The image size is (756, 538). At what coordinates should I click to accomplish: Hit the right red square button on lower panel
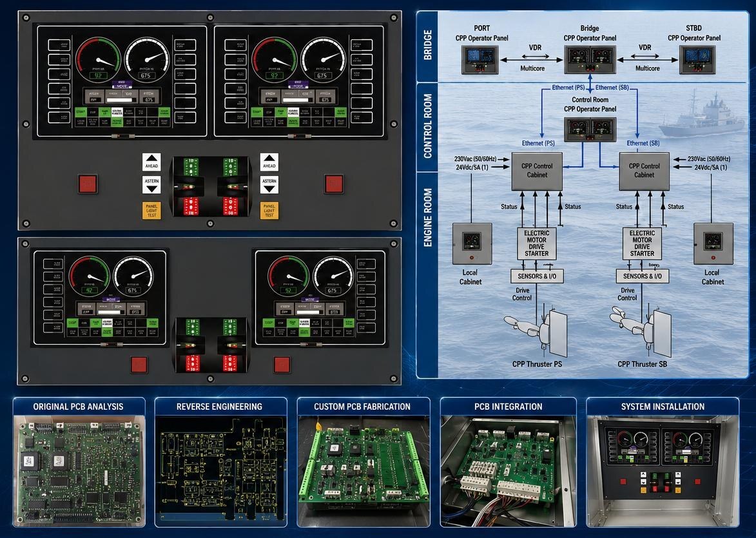tap(282, 365)
